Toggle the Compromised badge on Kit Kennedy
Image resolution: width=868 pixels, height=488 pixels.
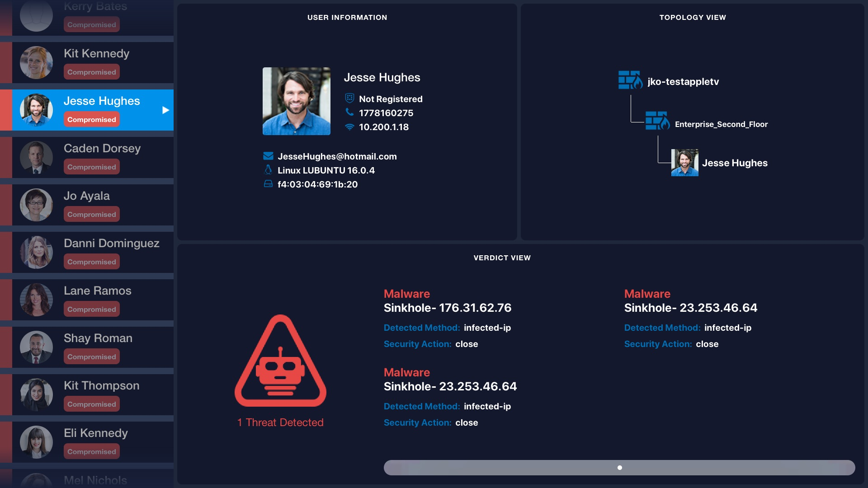(x=92, y=71)
